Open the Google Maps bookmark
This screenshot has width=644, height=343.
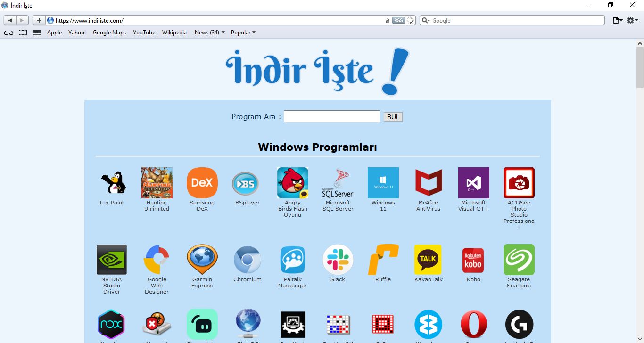coord(109,33)
